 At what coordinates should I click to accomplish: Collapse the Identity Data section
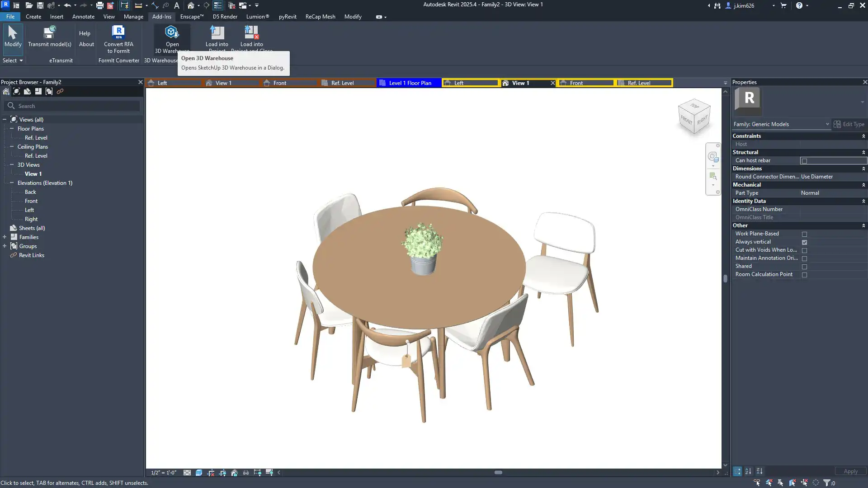864,201
